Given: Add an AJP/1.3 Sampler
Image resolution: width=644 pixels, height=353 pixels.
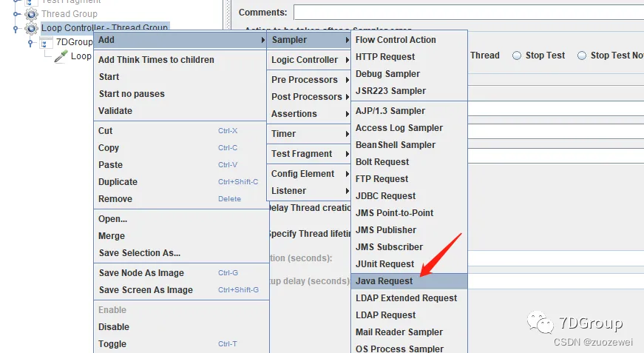Looking at the screenshot, I should [x=410, y=111].
